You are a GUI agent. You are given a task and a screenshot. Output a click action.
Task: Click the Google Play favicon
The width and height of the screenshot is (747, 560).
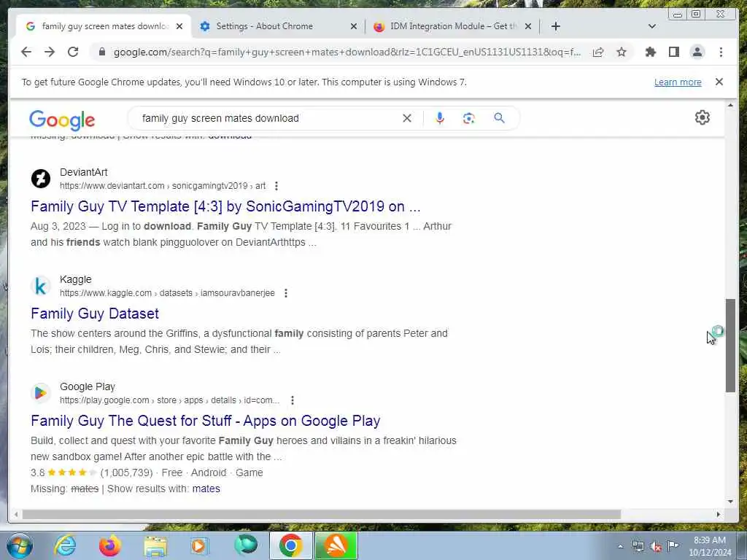click(41, 393)
